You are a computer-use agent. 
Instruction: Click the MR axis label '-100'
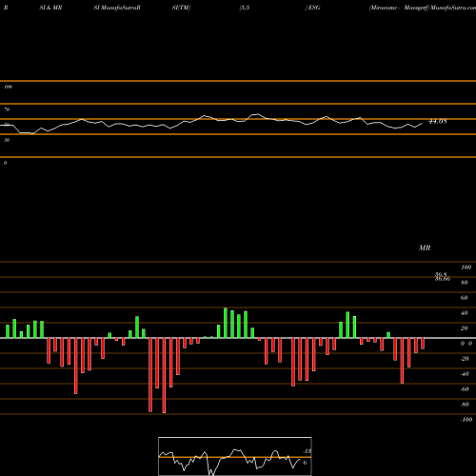[466, 420]
